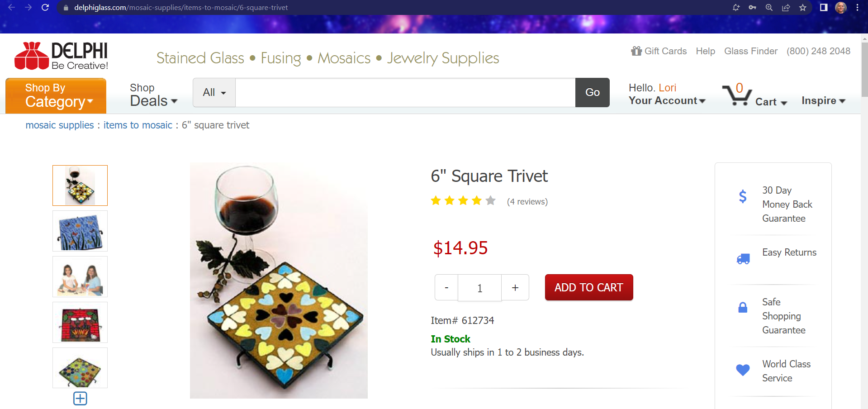Open the browser zoom magnifier icon
This screenshot has width=868, height=409.
[x=769, y=8]
